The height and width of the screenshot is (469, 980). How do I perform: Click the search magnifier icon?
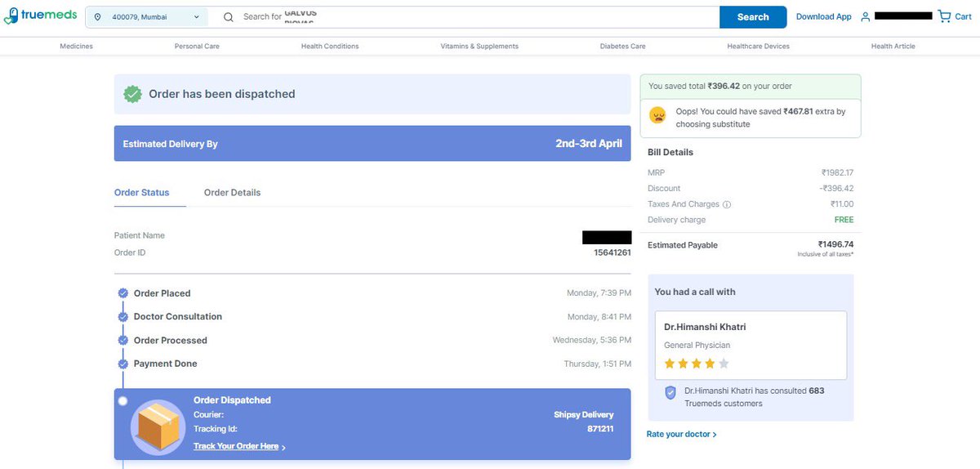pyautogui.click(x=229, y=16)
